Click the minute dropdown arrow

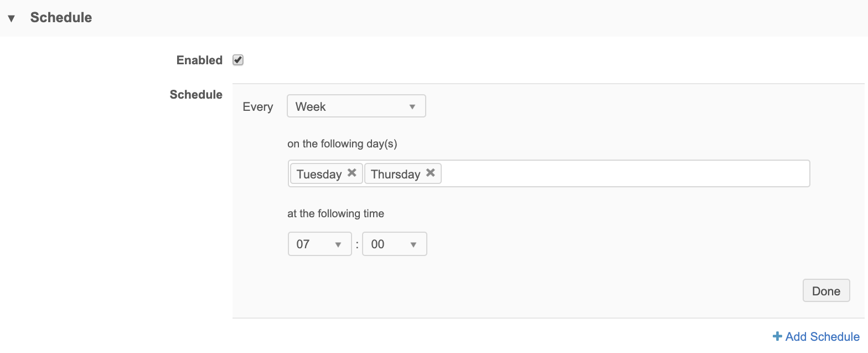[x=413, y=244]
